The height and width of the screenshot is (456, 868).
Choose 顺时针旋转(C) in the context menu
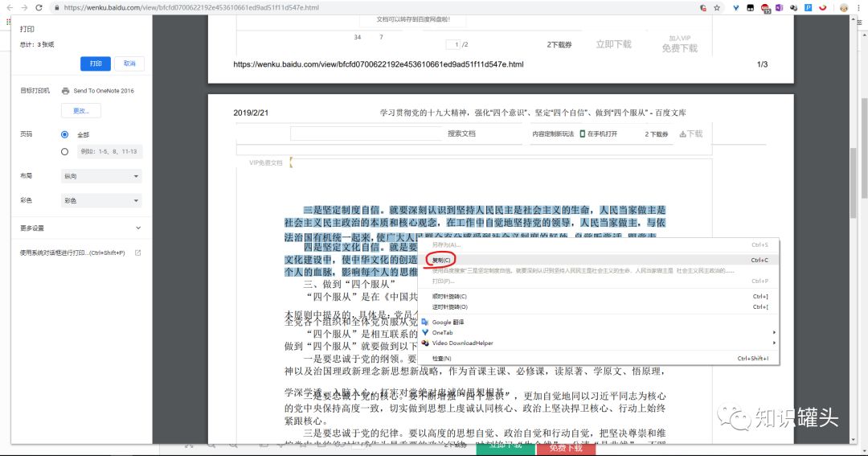click(x=599, y=297)
